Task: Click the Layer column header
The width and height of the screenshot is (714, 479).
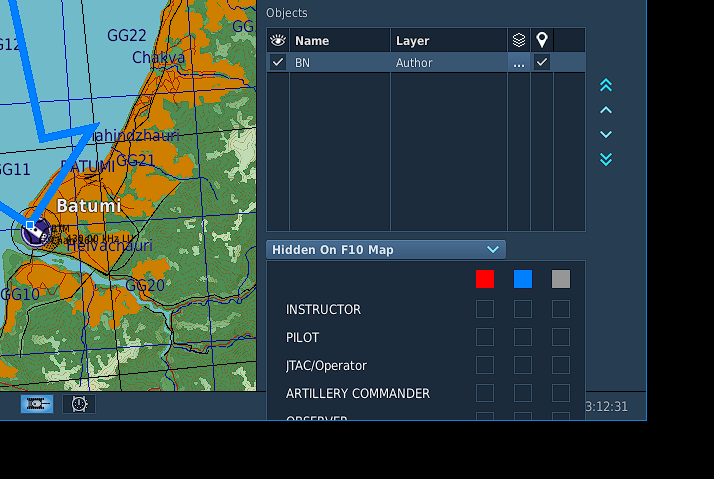Action: (449, 41)
